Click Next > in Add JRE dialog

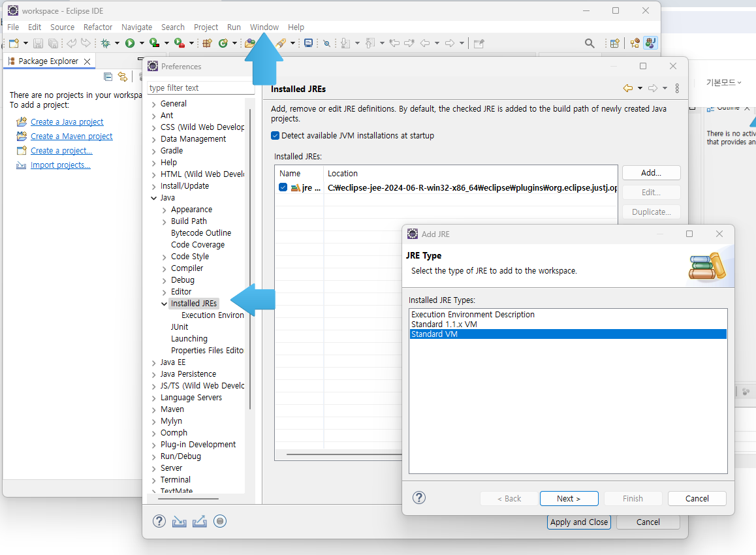click(x=569, y=499)
